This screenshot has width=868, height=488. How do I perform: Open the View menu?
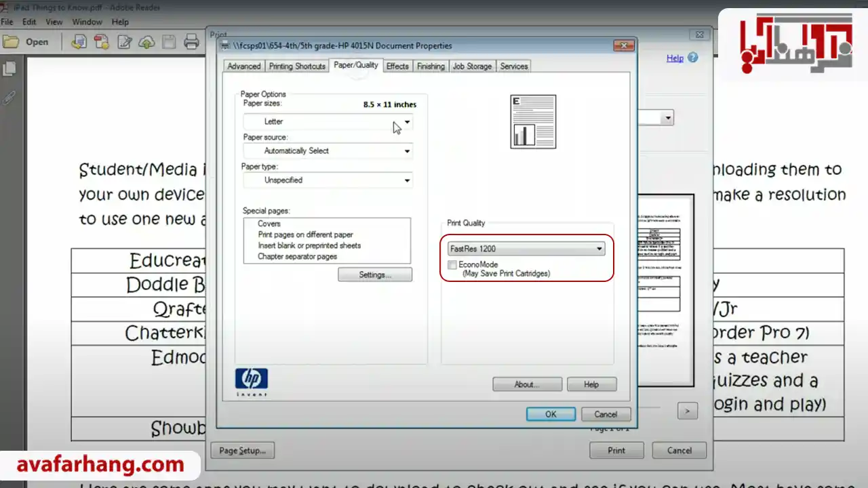point(54,22)
